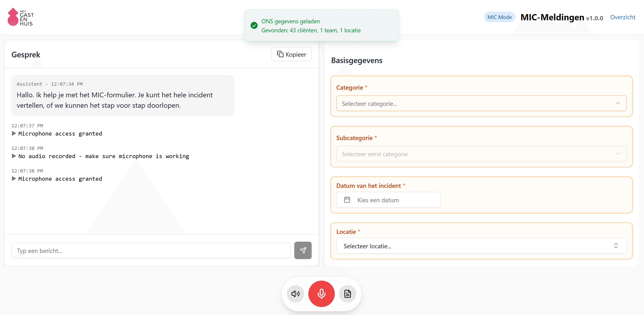The width and height of the screenshot is (644, 315).
Task: Toggle the speaker audio output icon
Action: pyautogui.click(x=295, y=293)
